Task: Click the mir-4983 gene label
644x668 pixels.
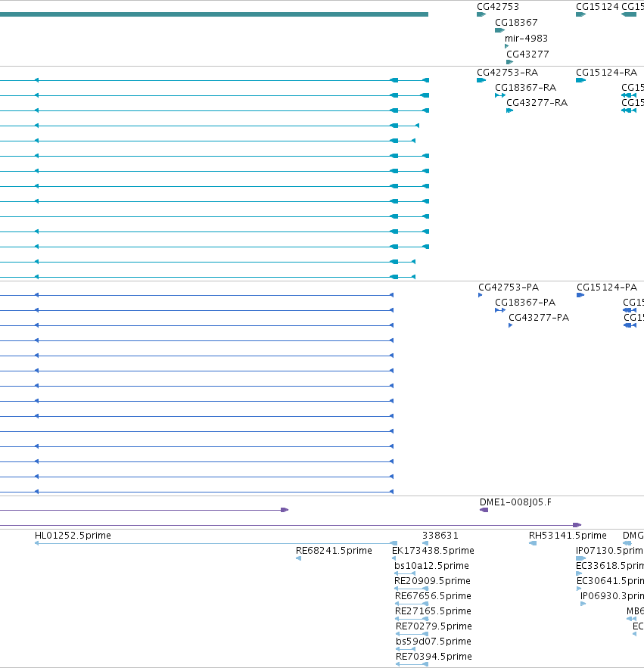Action: [526, 39]
